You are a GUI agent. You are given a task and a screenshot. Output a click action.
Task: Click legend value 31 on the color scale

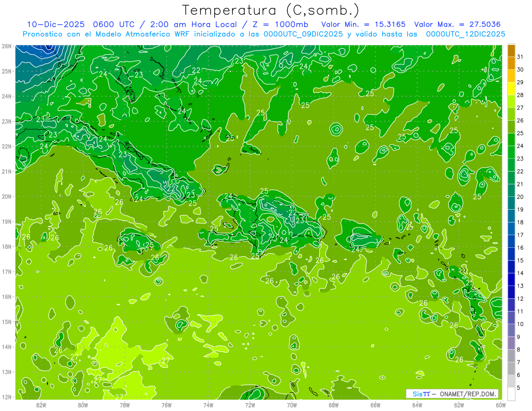[520, 57]
